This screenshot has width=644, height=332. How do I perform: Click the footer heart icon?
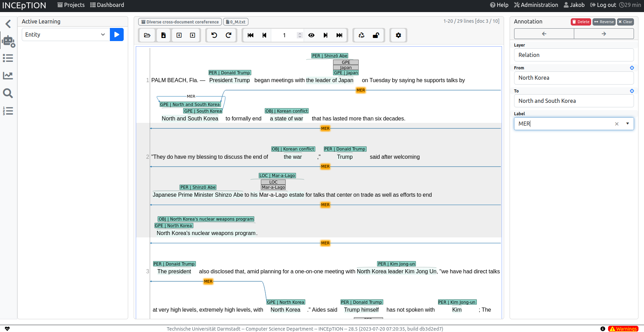point(7,329)
